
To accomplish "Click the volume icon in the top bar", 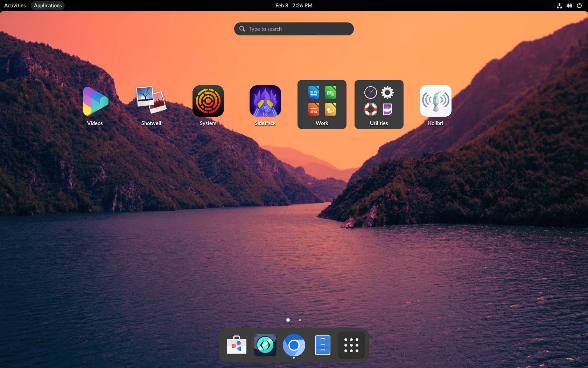I will [x=569, y=5].
